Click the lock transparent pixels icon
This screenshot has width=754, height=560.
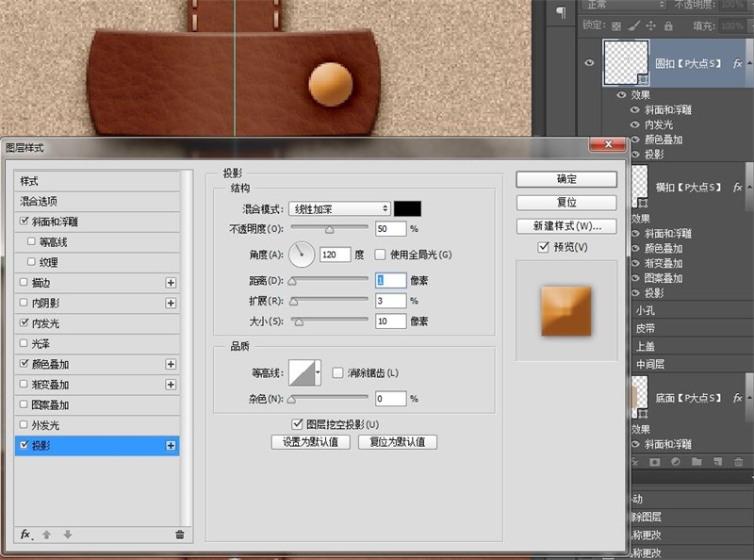pos(616,26)
